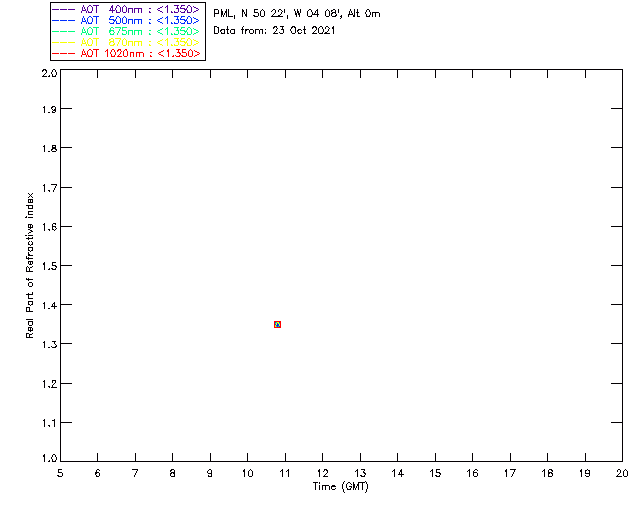The height and width of the screenshot is (512, 640).
Task: Click the PML station location text
Action: (297, 14)
